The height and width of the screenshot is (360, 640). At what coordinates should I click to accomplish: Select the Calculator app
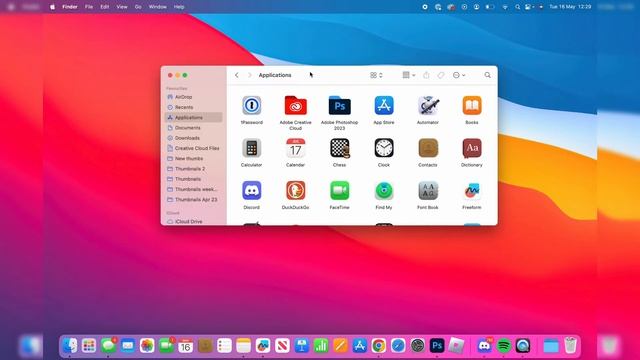pos(251,148)
